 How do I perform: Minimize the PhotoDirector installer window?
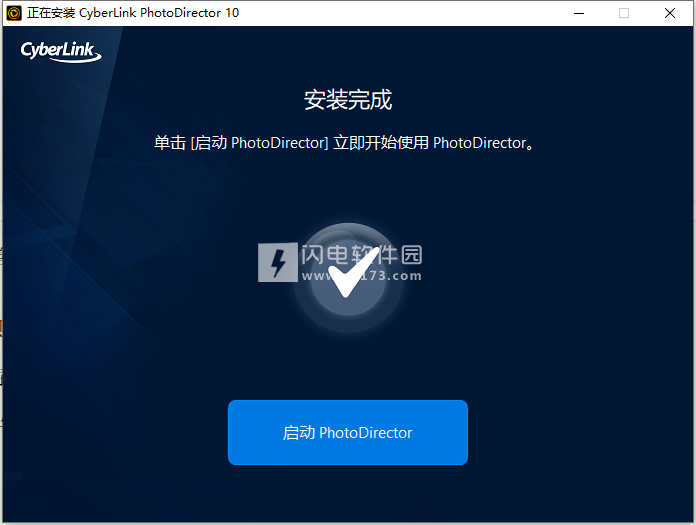[x=579, y=13]
